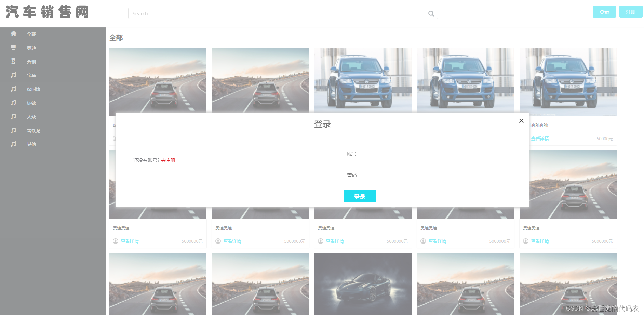Click the home icon beside 全部
The height and width of the screenshot is (315, 644).
click(x=13, y=34)
